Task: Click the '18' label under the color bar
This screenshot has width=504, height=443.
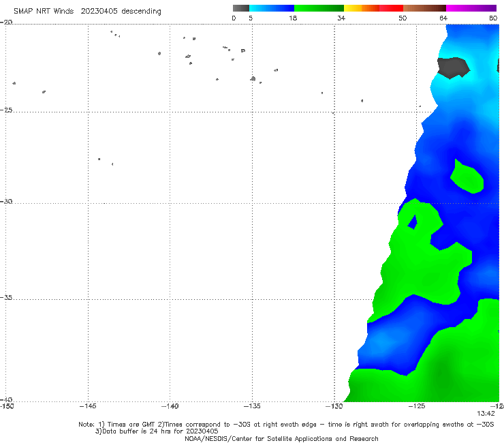Action: pos(293,18)
